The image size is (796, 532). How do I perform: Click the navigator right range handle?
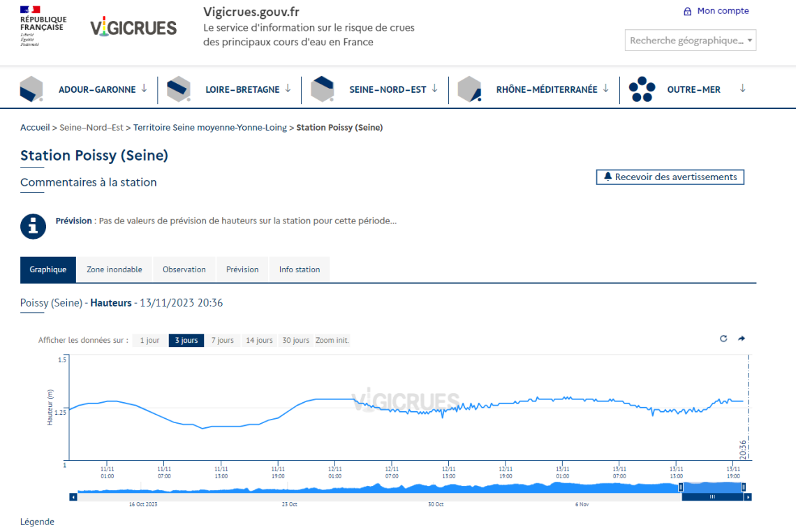coord(743,487)
